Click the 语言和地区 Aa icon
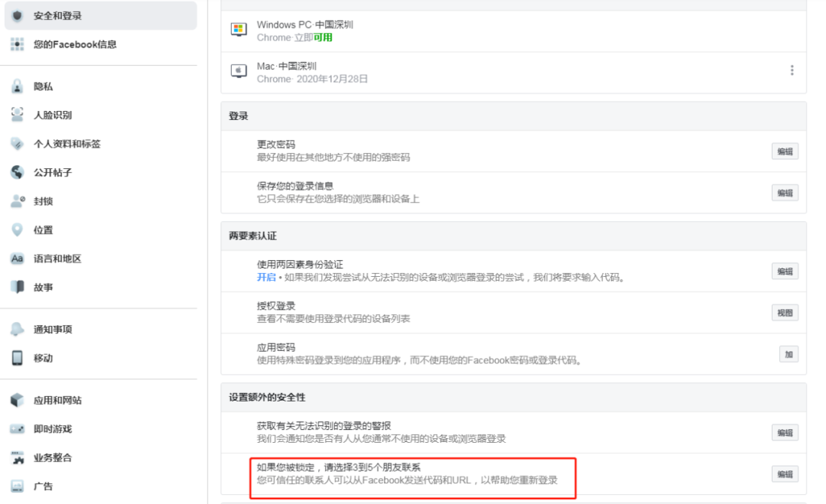 (17, 259)
